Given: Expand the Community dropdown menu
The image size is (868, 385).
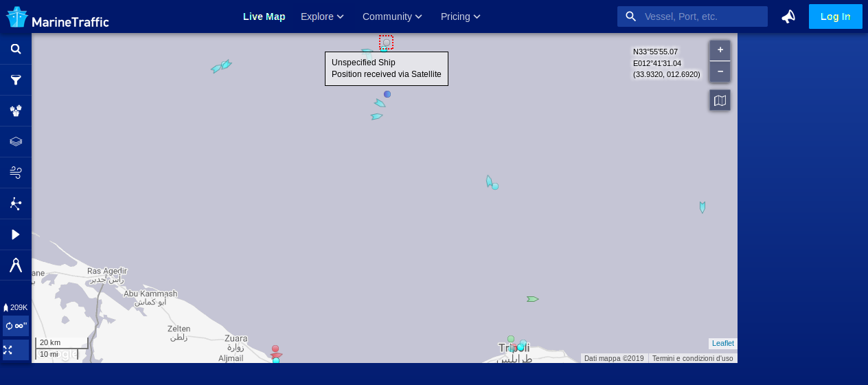Looking at the screenshot, I should [391, 16].
